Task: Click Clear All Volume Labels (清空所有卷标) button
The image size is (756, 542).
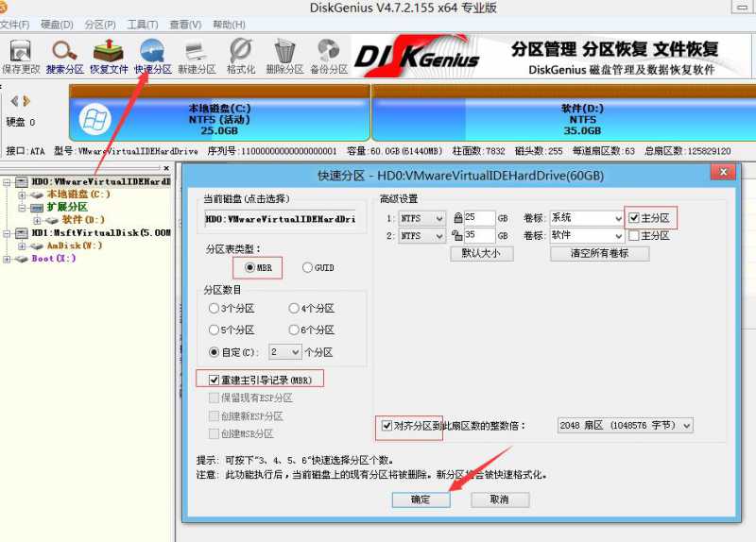Action: click(600, 253)
